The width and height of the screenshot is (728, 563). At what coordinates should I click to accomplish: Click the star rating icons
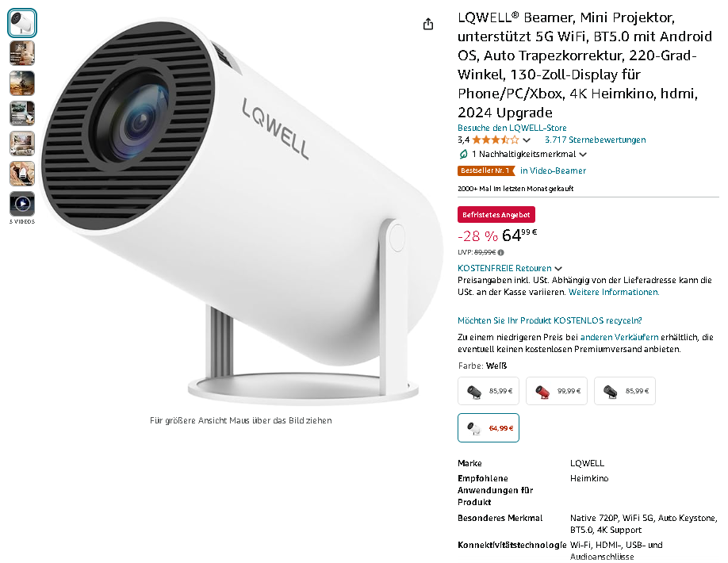[x=496, y=140]
